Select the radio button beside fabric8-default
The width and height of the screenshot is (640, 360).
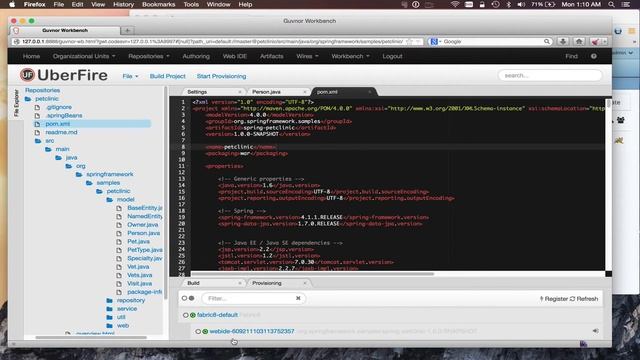[186, 315]
